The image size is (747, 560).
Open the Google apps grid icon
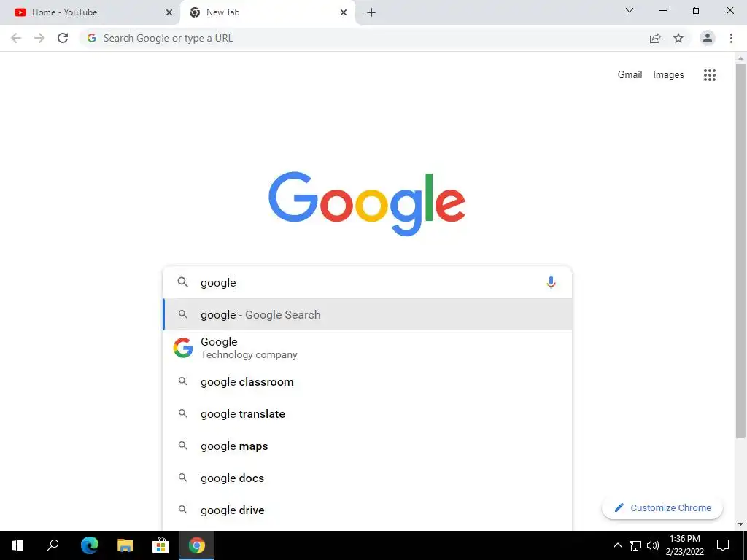point(709,75)
